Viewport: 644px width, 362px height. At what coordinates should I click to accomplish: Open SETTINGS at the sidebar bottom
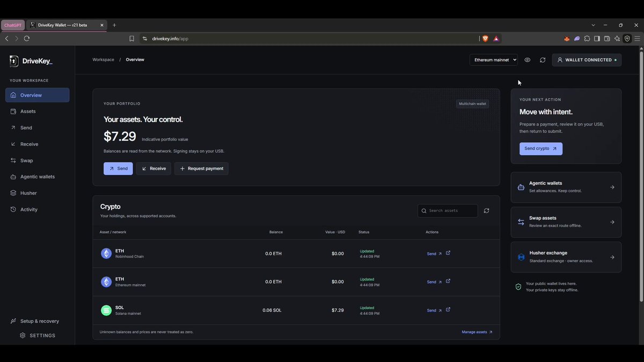[x=38, y=336]
